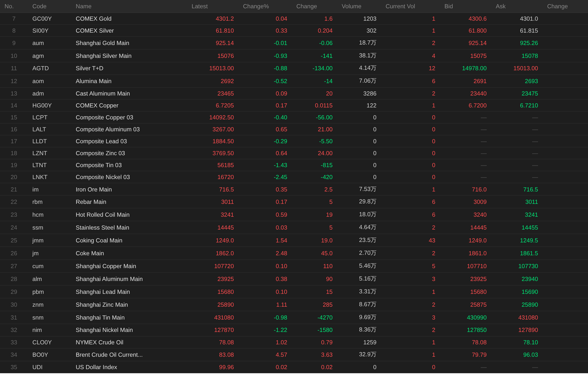588x376 pixels.
Task: Click the Code column header
Action: (x=39, y=6)
